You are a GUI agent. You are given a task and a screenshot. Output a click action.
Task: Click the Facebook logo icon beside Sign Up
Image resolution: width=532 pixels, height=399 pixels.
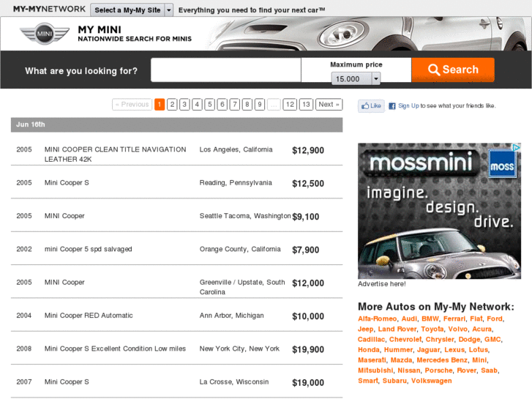coord(392,106)
